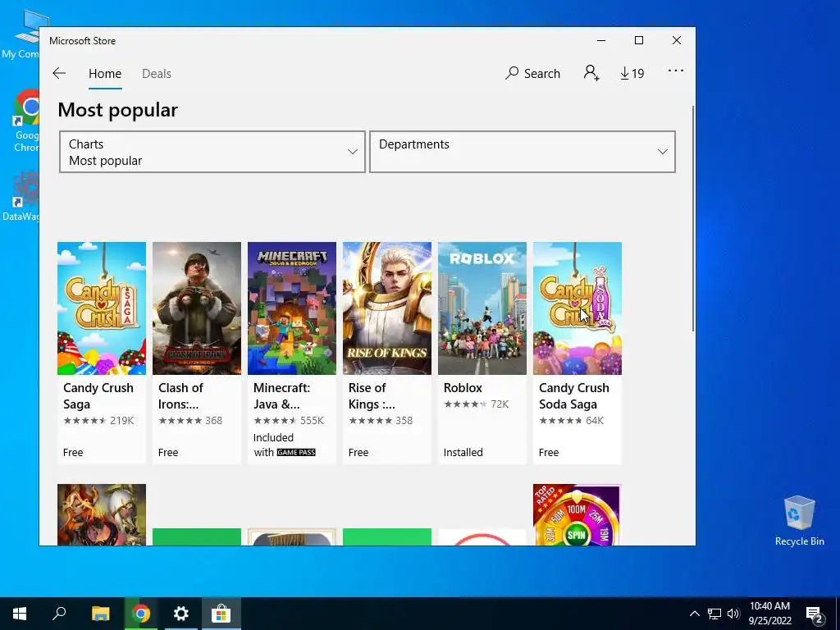840x630 pixels.
Task: Open the Clash of Irons artwork
Action: [x=197, y=308]
